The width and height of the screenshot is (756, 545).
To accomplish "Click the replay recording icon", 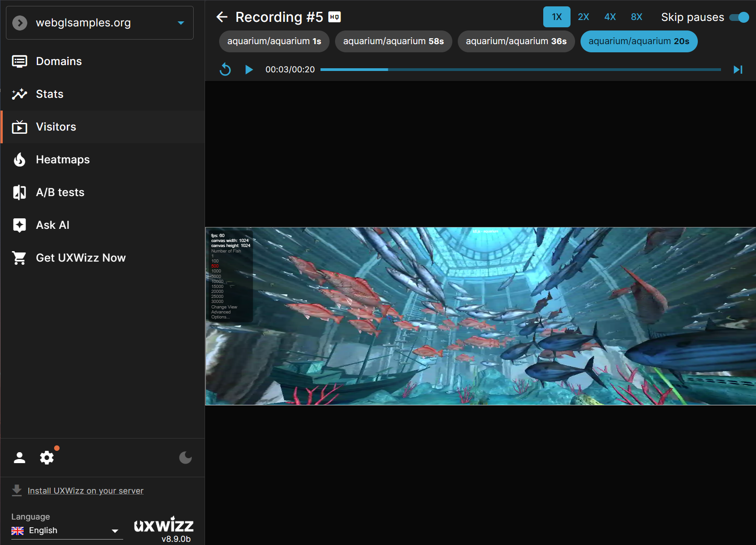I will pos(225,70).
